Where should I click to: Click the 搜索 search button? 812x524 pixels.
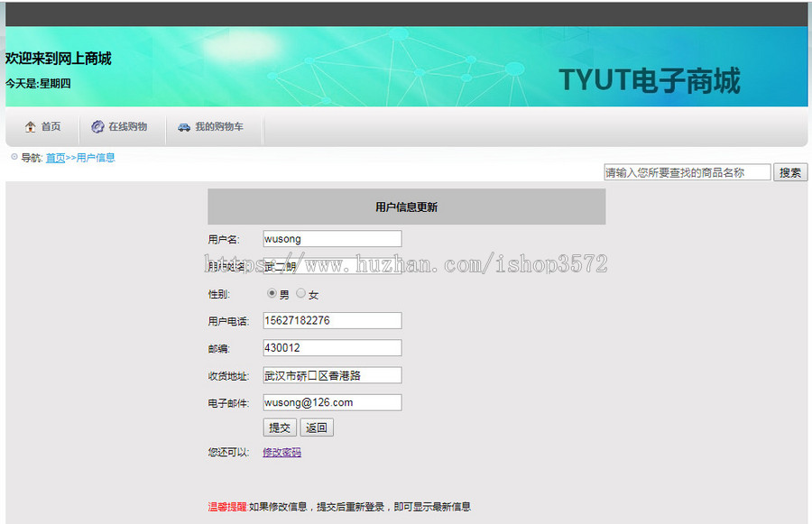(789, 171)
